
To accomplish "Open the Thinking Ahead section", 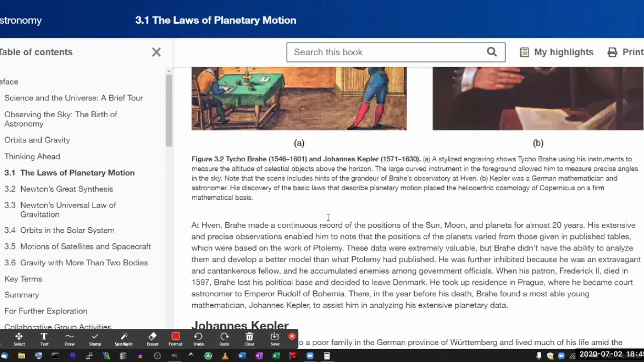I will pos(32,156).
